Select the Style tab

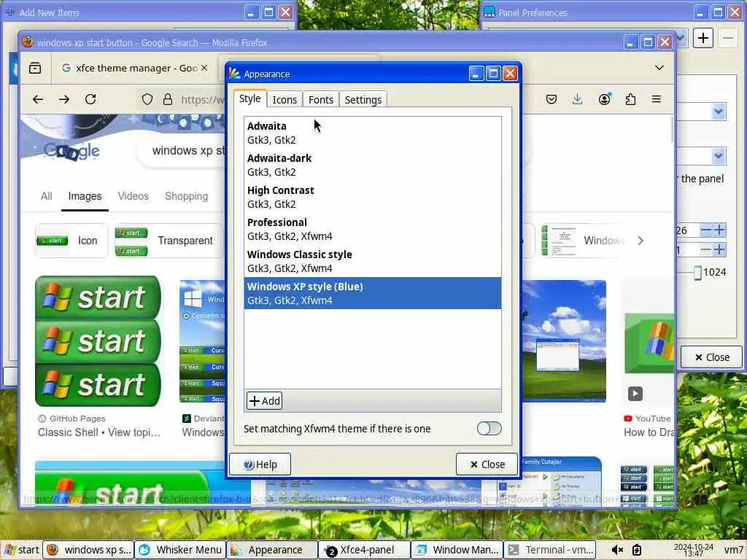click(249, 98)
